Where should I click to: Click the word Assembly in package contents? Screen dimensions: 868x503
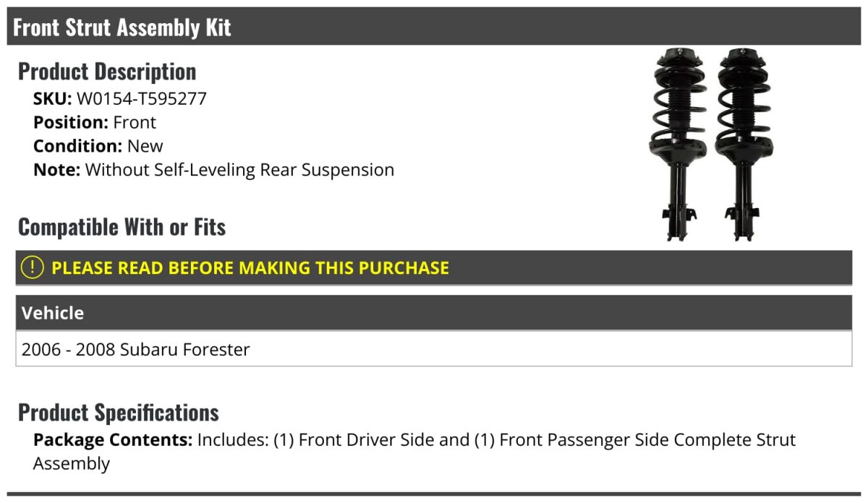click(72, 463)
